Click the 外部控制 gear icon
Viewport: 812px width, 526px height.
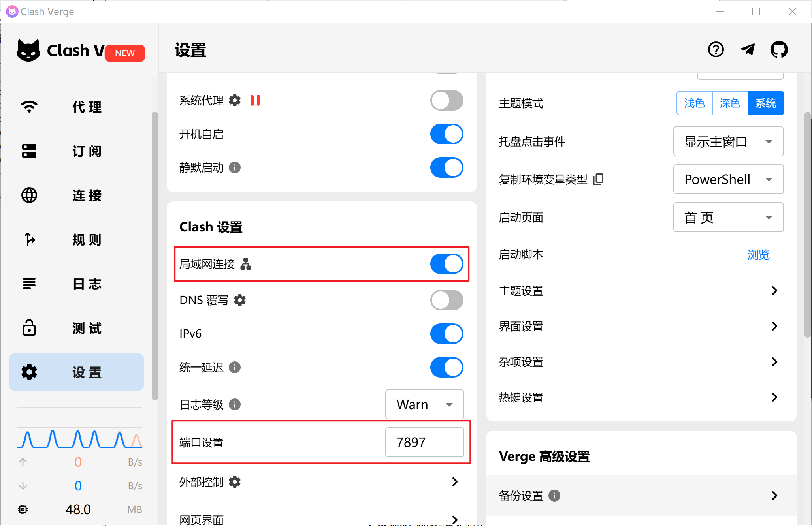coord(235,482)
